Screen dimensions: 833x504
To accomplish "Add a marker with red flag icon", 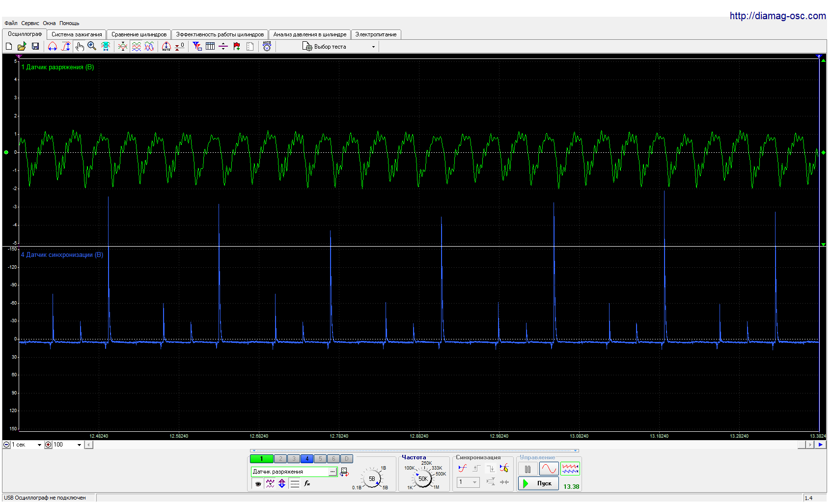I will pyautogui.click(x=237, y=46).
